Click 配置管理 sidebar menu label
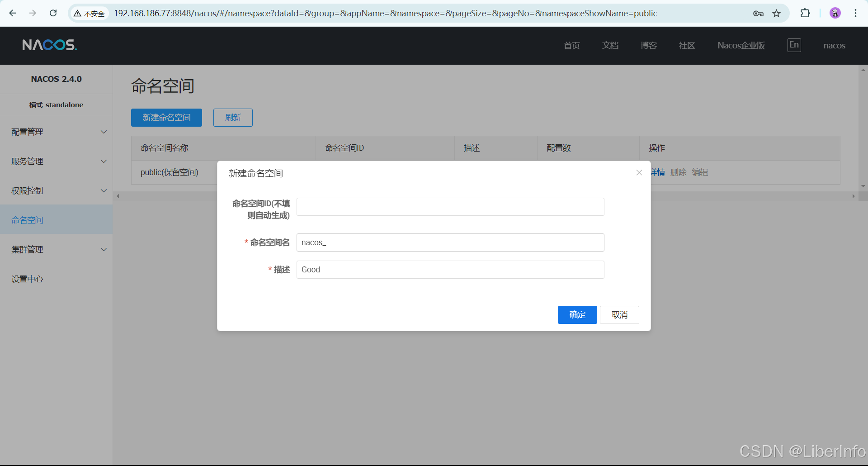This screenshot has width=868, height=466. point(27,132)
